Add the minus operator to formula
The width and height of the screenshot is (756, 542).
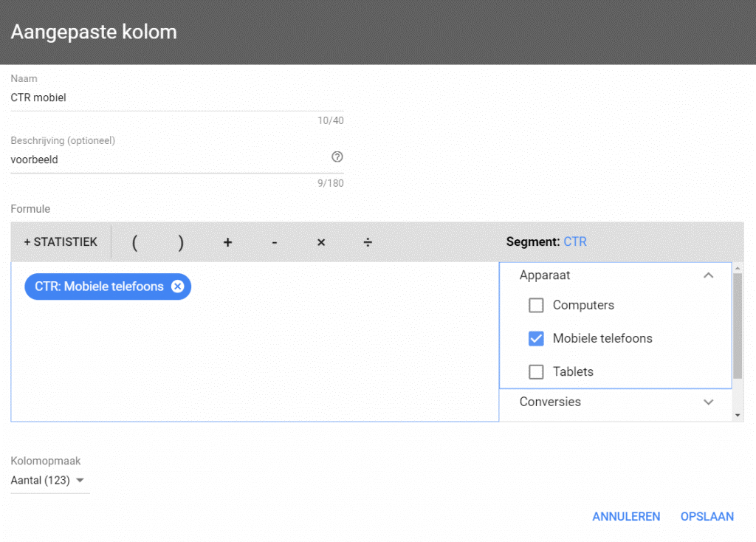274,242
